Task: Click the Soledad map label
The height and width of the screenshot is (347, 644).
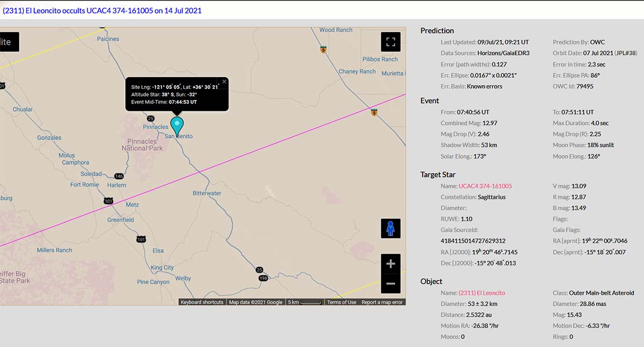Action: click(x=91, y=173)
